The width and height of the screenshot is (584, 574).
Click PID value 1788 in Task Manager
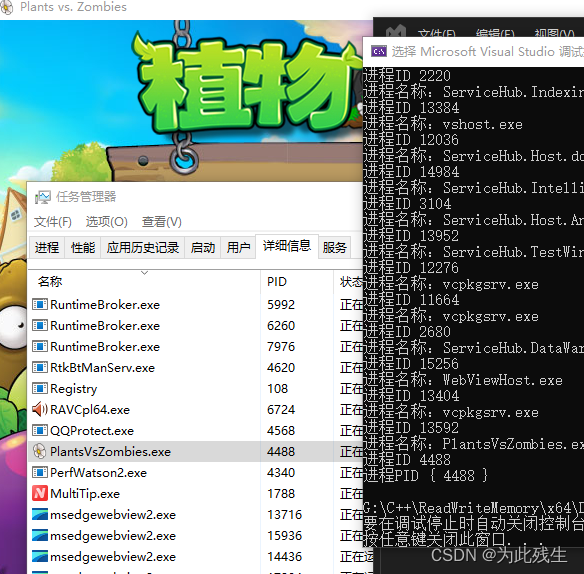(281, 494)
